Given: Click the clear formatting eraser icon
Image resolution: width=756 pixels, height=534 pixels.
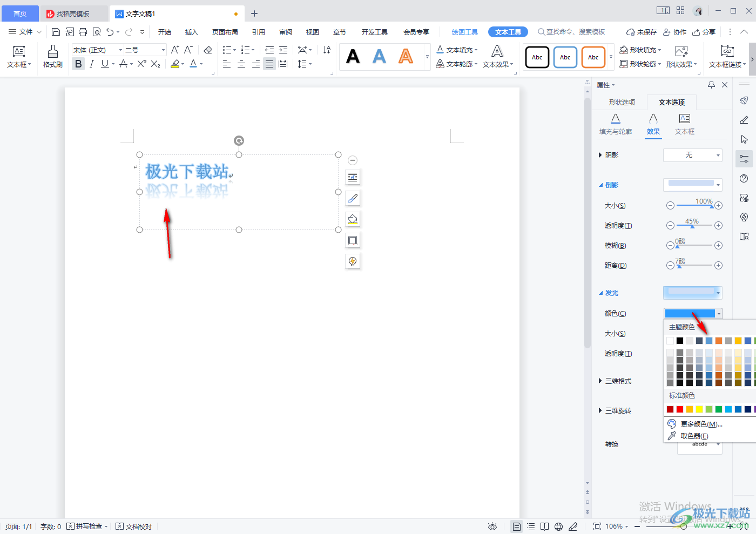Looking at the screenshot, I should point(208,50).
